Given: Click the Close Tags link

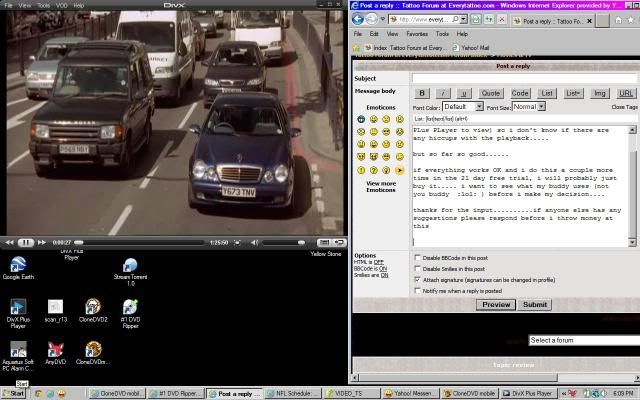Looking at the screenshot, I should [624, 107].
